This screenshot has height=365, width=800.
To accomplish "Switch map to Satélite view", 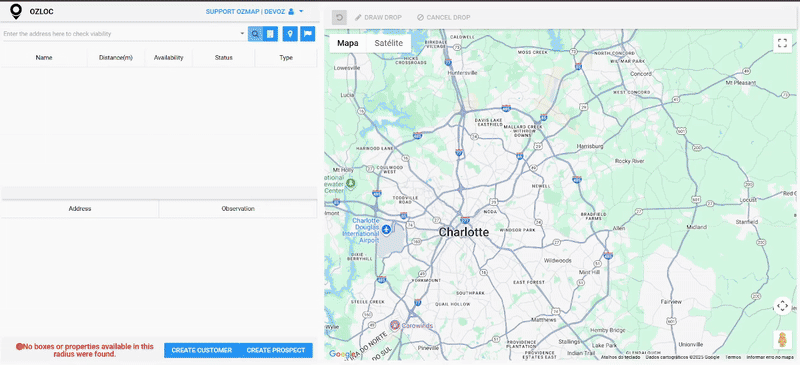I will point(389,43).
